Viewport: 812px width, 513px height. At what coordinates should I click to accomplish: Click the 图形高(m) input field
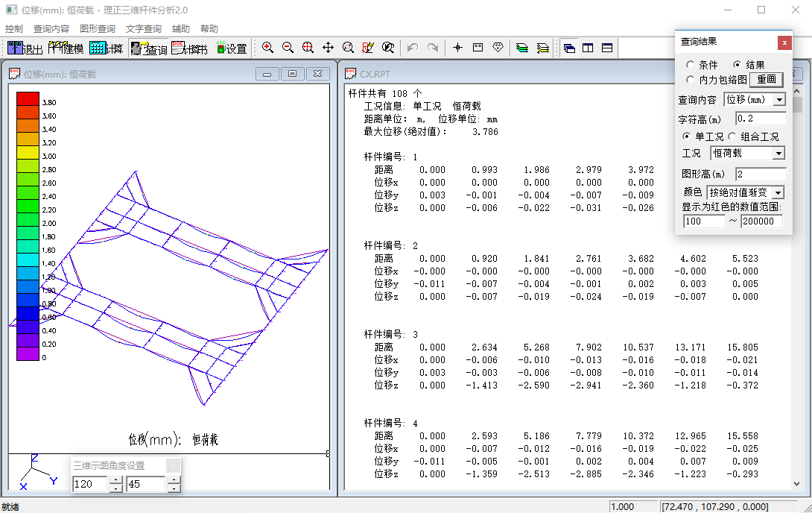pyautogui.click(x=761, y=174)
